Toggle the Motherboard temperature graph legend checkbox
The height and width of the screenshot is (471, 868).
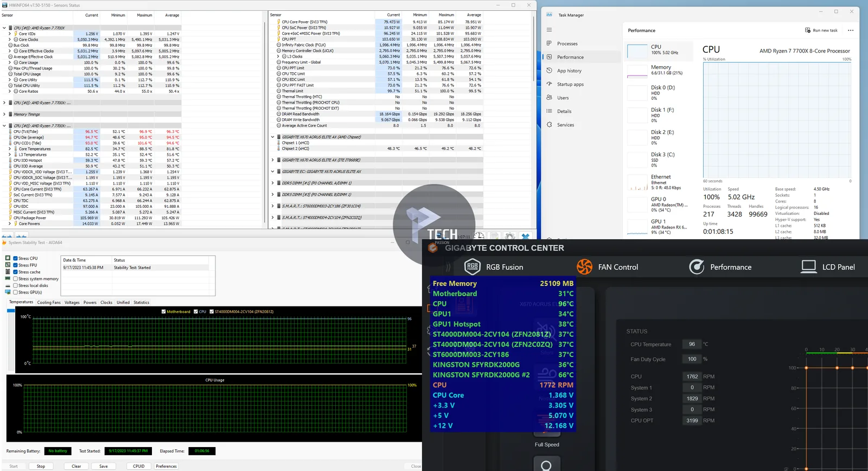pyautogui.click(x=163, y=311)
